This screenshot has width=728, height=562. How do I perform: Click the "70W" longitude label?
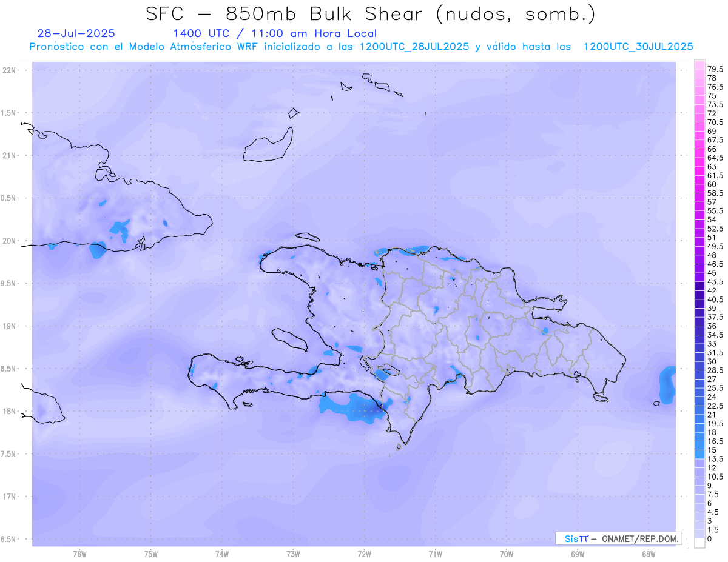(507, 554)
